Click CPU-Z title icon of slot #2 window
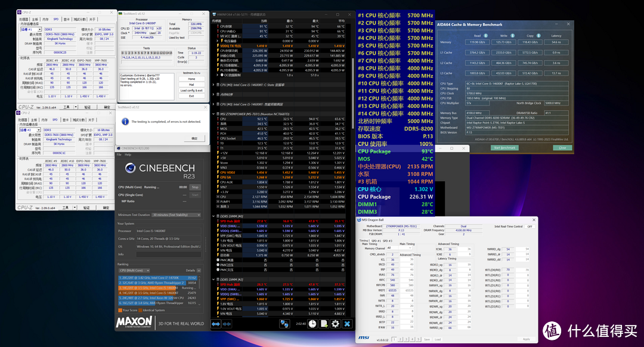The height and width of the screenshot is (347, 644). 18,113
